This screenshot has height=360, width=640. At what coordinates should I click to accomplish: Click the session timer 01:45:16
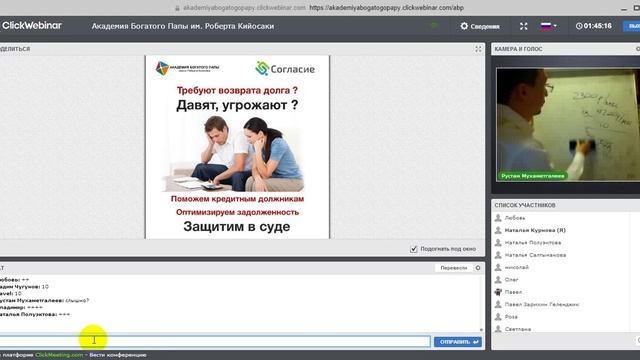(593, 26)
